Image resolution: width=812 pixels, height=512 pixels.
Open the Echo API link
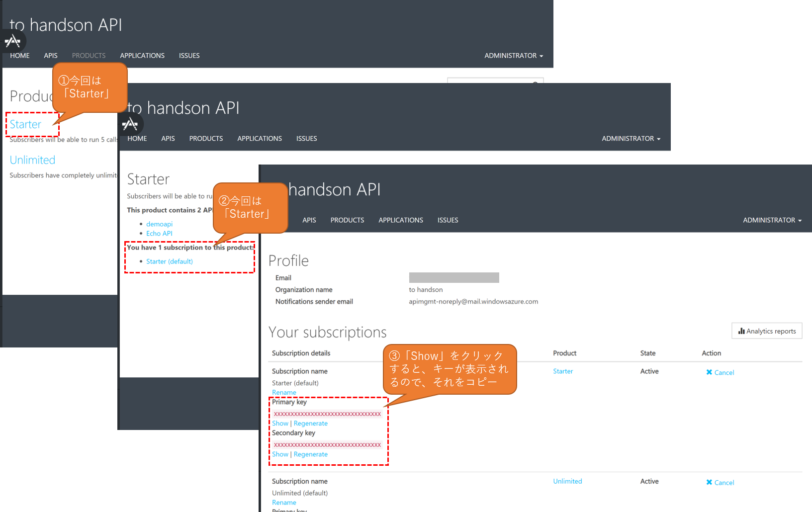pos(159,233)
